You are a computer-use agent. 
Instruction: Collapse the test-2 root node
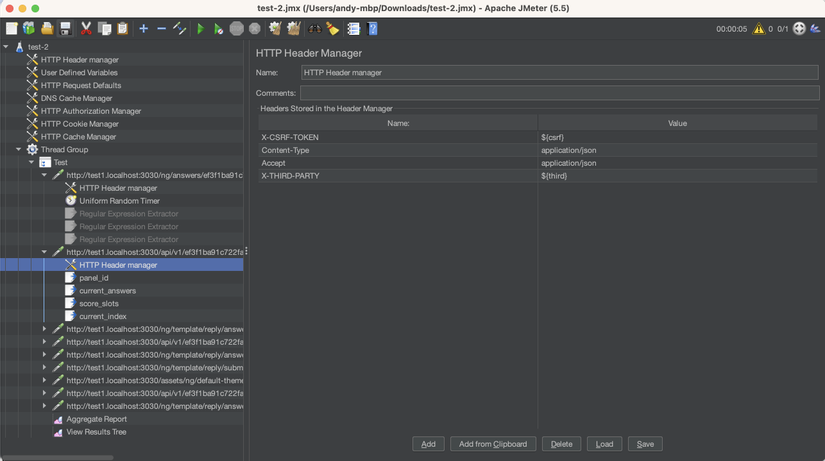(6, 47)
